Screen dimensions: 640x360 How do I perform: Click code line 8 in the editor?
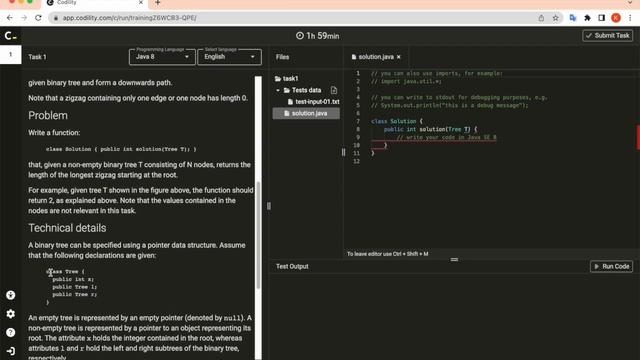click(430, 129)
